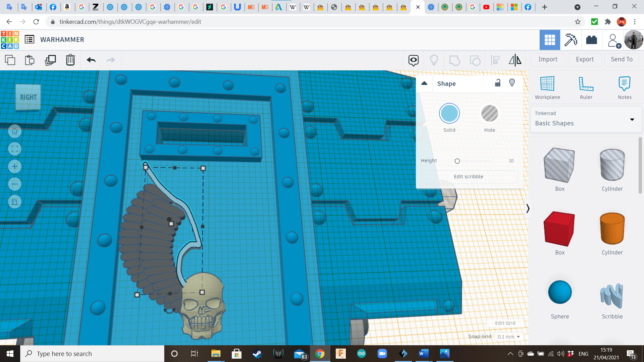Toggle shape visibility lightbulb in panel
This screenshot has height=362, width=644.
coord(512,83)
